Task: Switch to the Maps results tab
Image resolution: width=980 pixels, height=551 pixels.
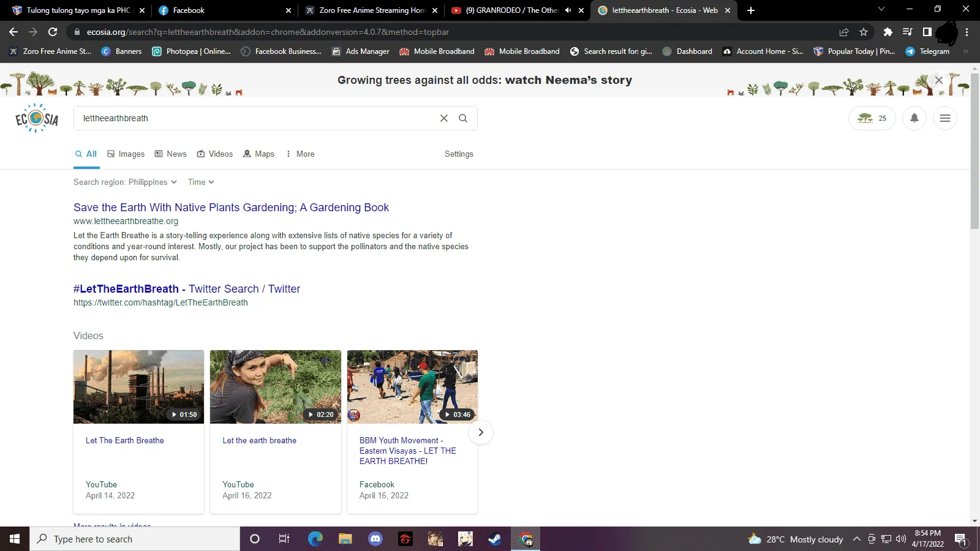Action: (258, 154)
